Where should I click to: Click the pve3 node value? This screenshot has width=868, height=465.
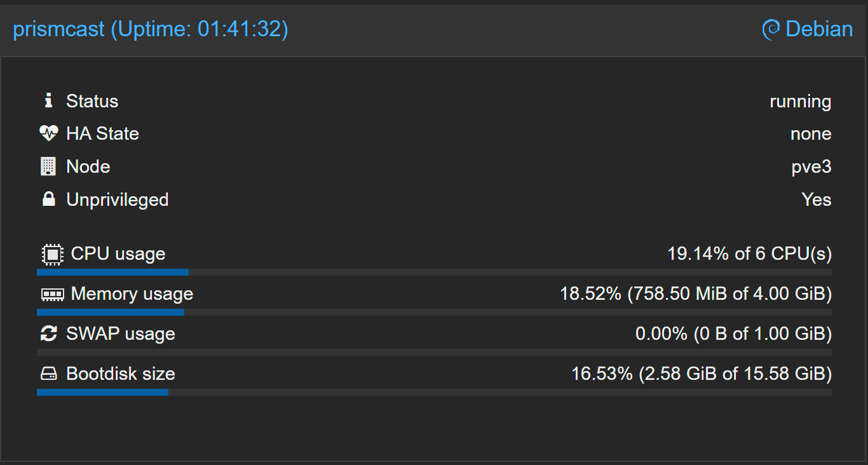coord(811,167)
